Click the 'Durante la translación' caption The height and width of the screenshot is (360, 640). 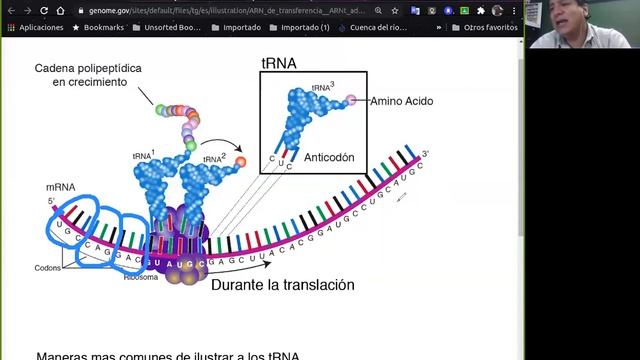click(282, 284)
